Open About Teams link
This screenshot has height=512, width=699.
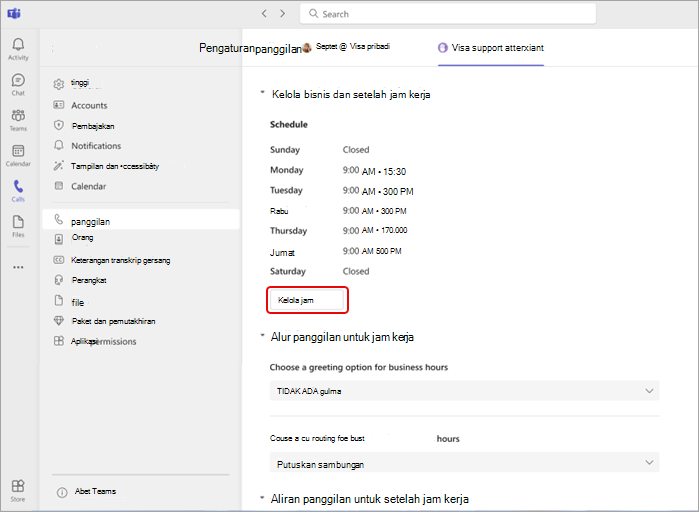coord(95,491)
